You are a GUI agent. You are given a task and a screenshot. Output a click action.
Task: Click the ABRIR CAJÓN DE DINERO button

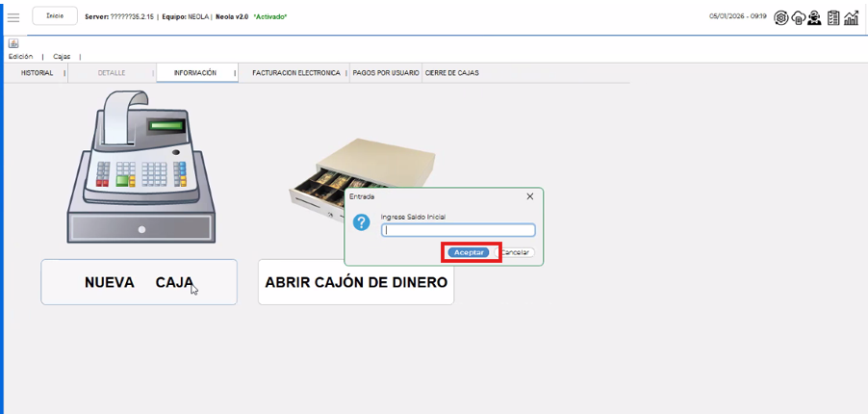(355, 282)
